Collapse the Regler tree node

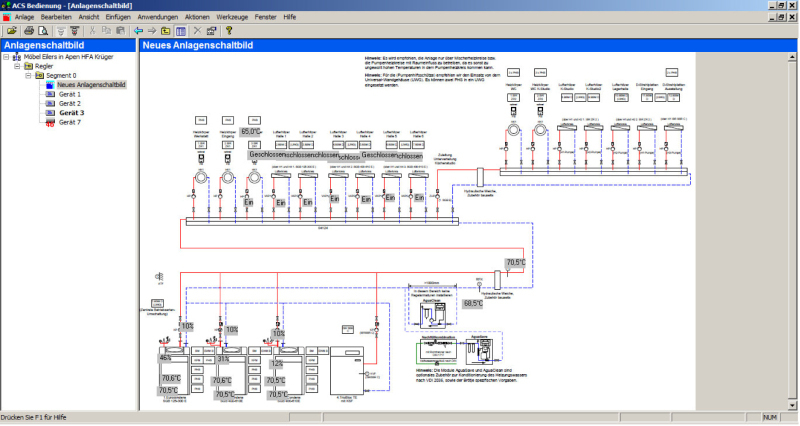[x=15, y=66]
